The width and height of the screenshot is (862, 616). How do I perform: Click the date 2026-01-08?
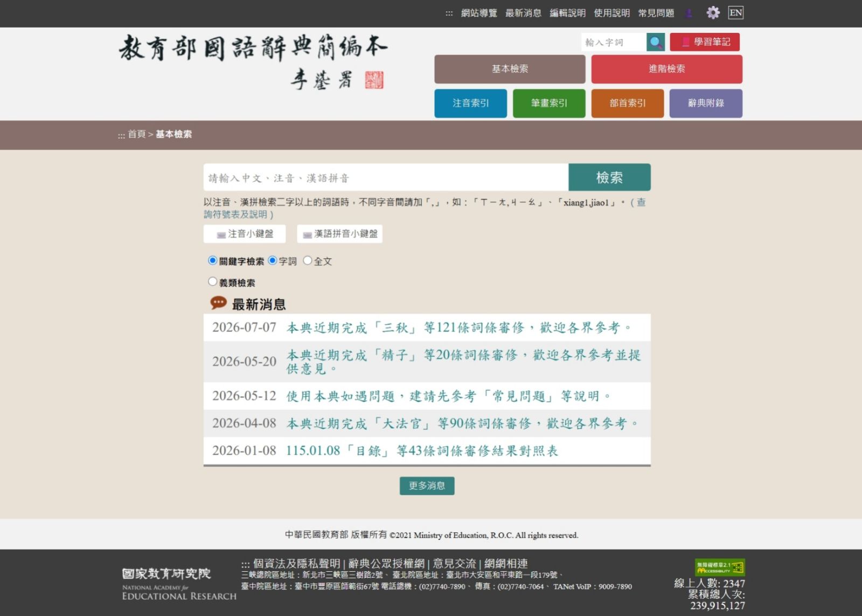(244, 451)
